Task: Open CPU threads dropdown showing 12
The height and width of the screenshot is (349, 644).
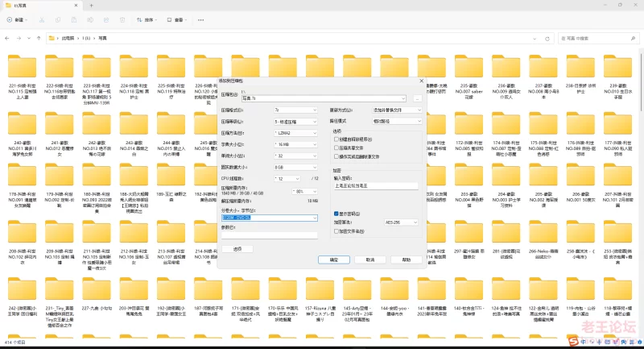Action: (287, 179)
